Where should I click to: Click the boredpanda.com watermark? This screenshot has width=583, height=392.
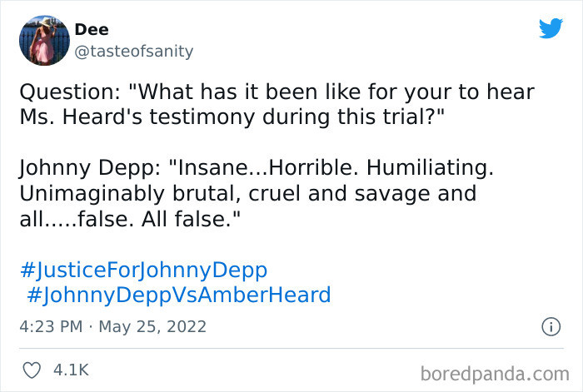[495, 374]
